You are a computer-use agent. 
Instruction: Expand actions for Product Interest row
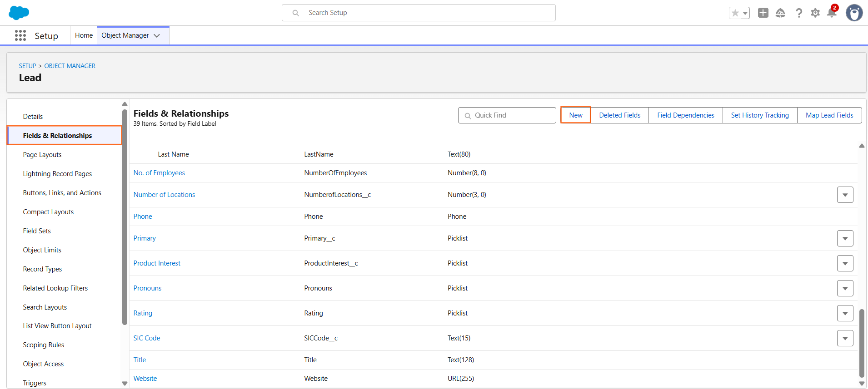click(845, 263)
